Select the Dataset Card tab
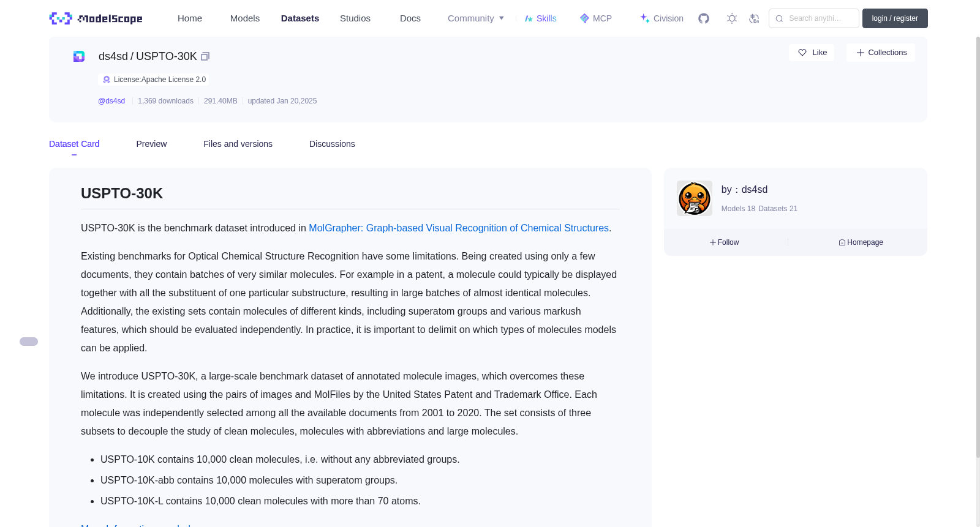980x527 pixels. [x=74, y=144]
